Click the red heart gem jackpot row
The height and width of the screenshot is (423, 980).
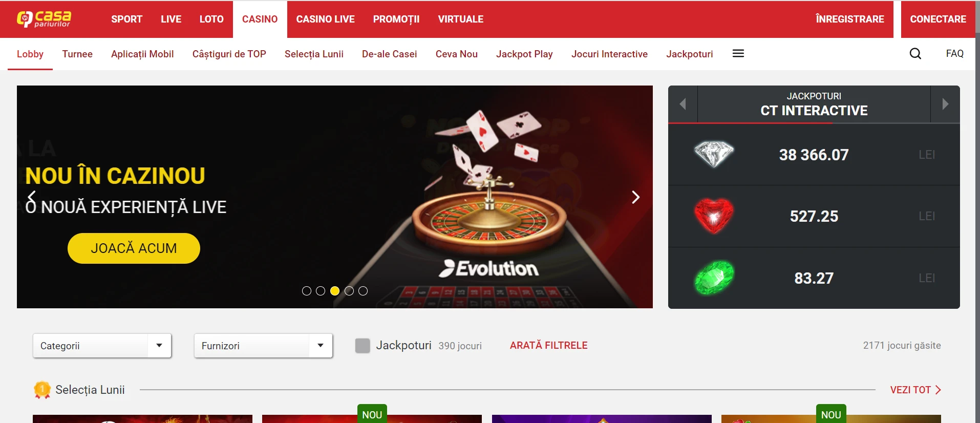pyautogui.click(x=814, y=216)
